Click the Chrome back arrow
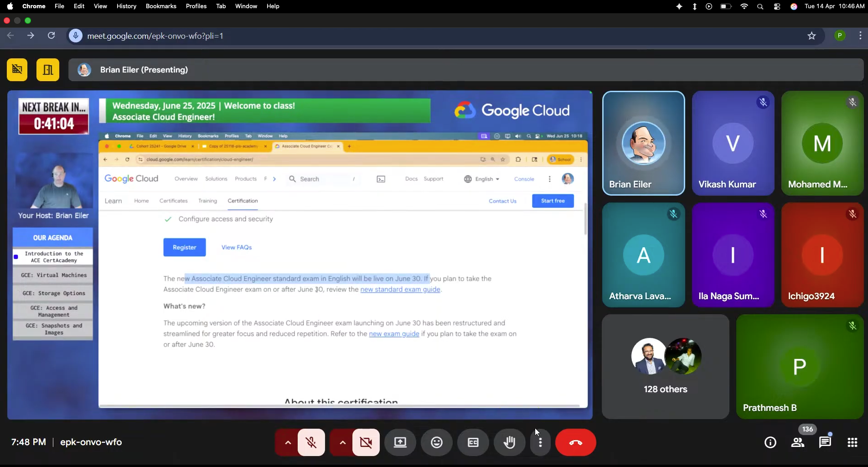This screenshot has height=467, width=868. tap(10, 36)
